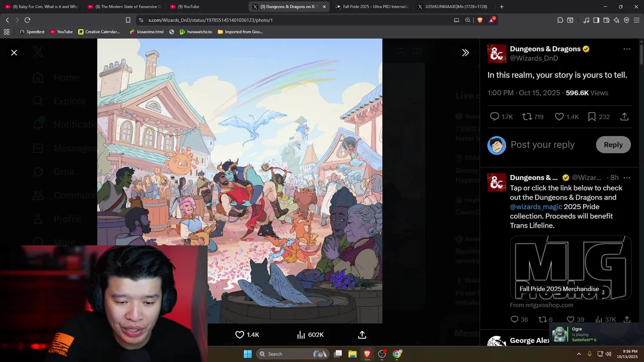Bookmark the post showing 232
644x362 pixels.
tap(599, 117)
